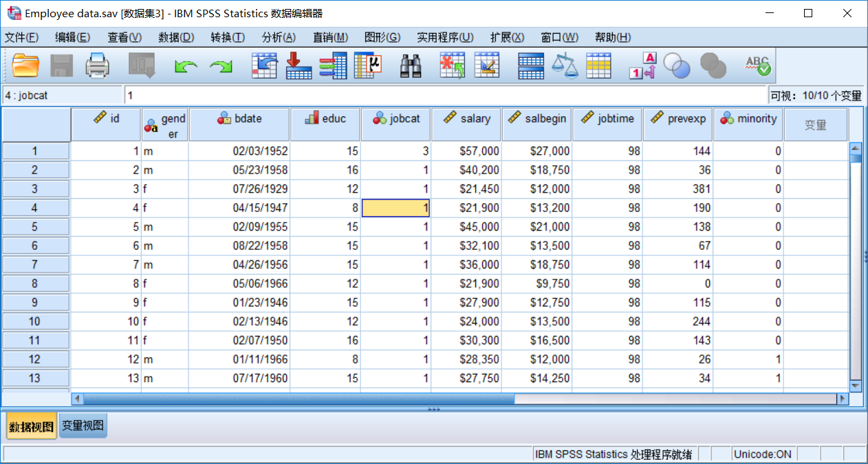Click bdate cell 07/26/1929

coord(239,189)
